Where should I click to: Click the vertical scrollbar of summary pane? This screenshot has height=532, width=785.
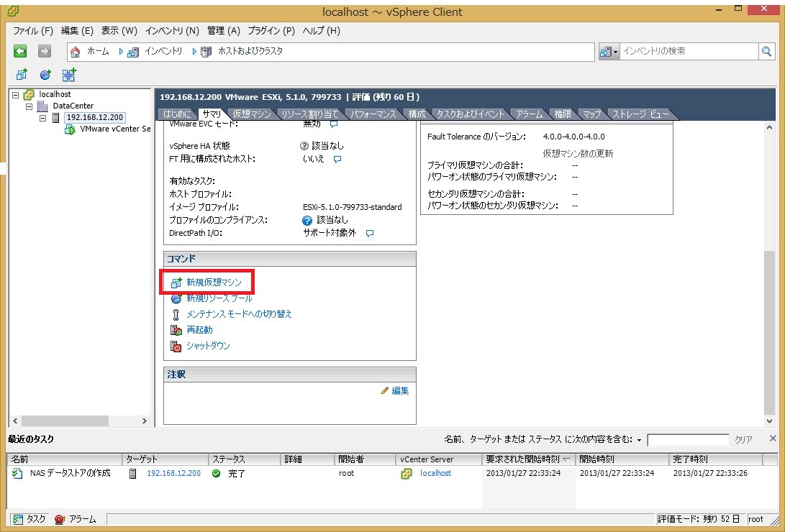pos(769,331)
